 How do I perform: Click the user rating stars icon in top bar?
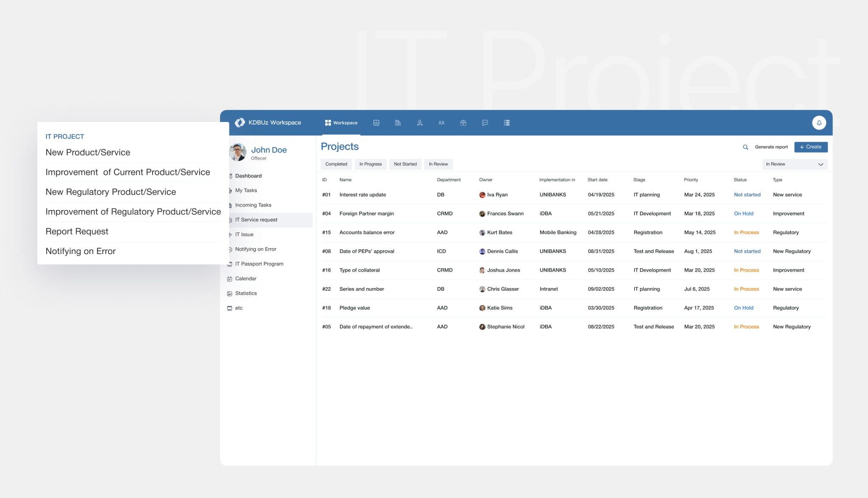(420, 123)
